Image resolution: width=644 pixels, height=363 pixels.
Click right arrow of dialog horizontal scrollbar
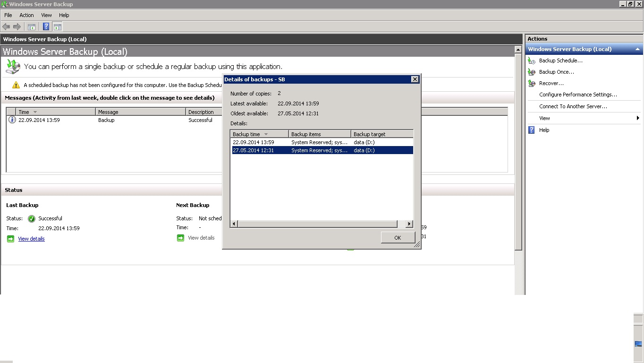pos(409,224)
